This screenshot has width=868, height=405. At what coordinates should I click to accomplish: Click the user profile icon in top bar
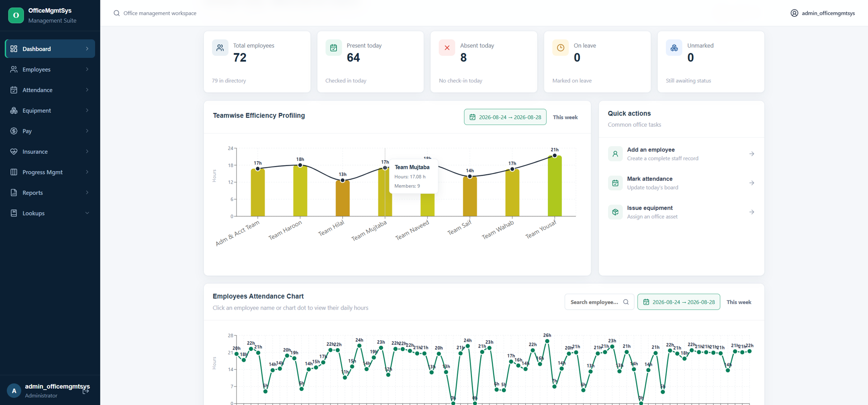[794, 13]
